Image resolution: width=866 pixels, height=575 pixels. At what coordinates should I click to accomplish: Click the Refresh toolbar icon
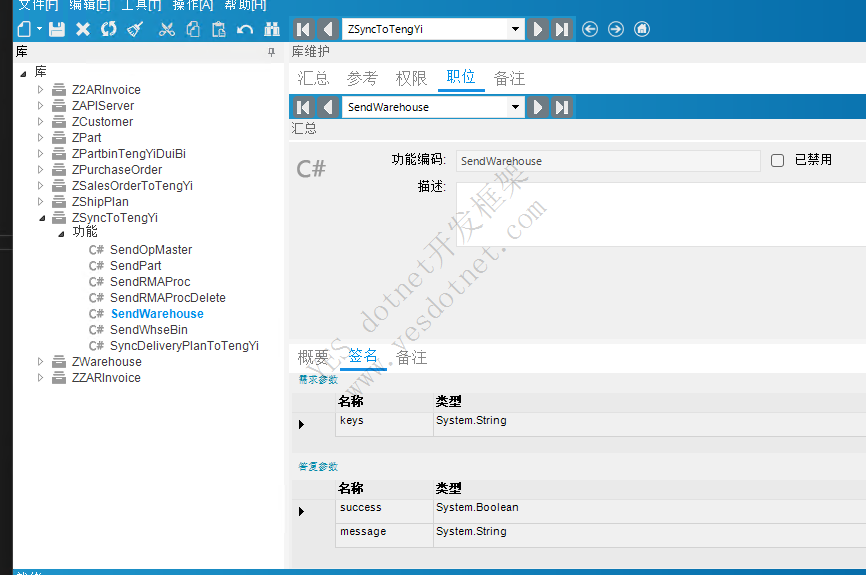pyautogui.click(x=108, y=29)
